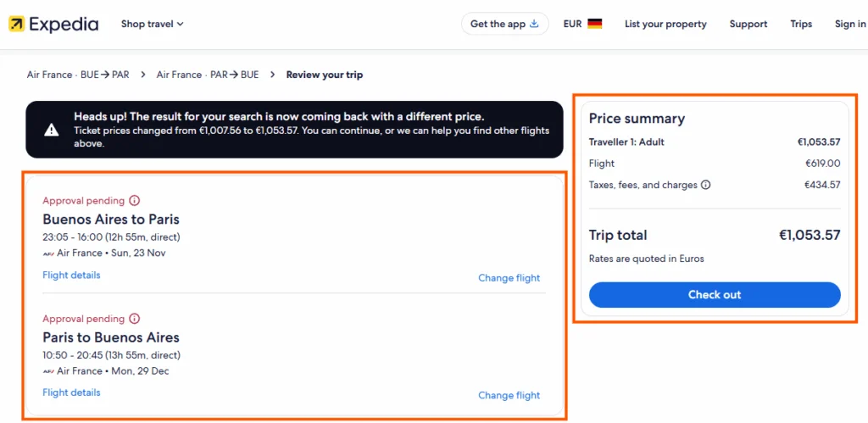Click the warning triangle in price alert
Screen dimensions: 868x423
pyautogui.click(x=52, y=130)
